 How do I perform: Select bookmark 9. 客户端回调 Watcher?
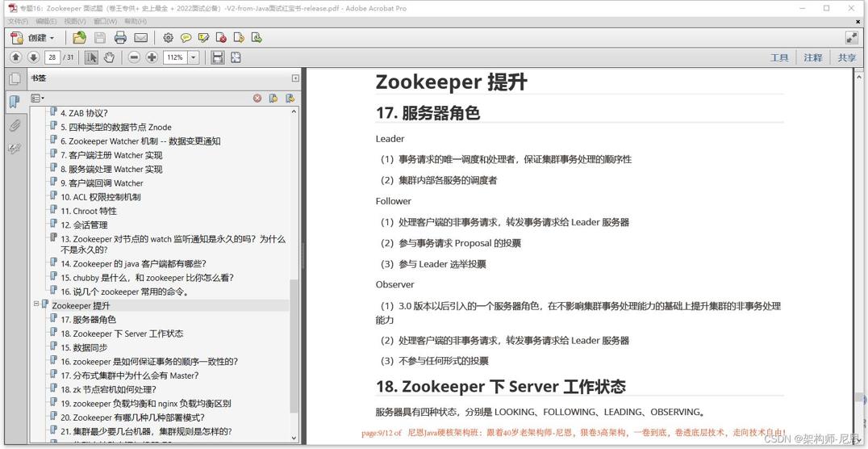click(x=102, y=183)
